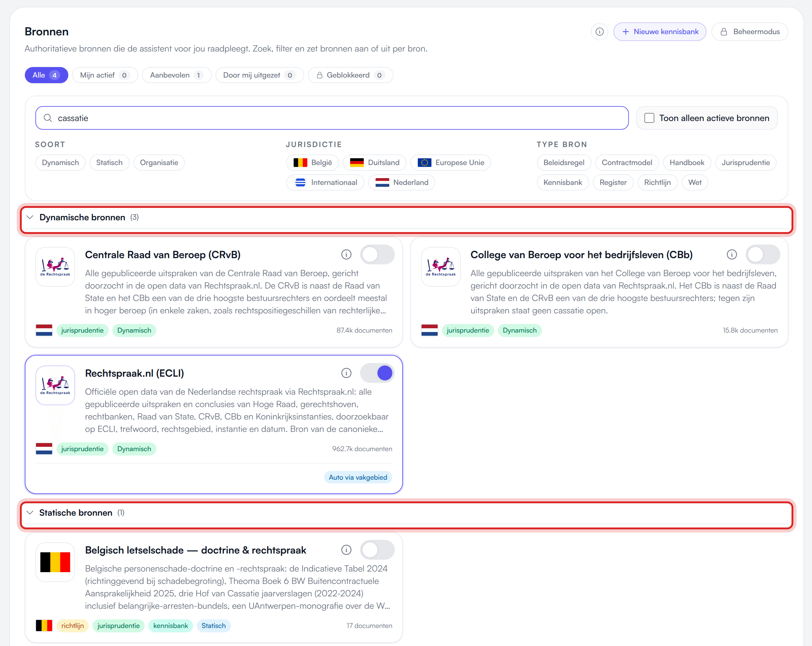Disable the Rechtspraak.nl (ECLI) source

(x=377, y=373)
